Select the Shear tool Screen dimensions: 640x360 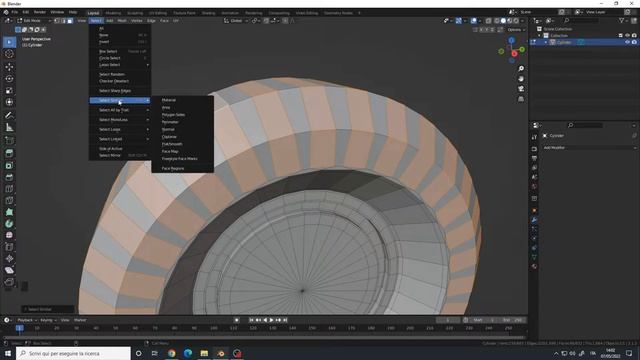coord(9,270)
